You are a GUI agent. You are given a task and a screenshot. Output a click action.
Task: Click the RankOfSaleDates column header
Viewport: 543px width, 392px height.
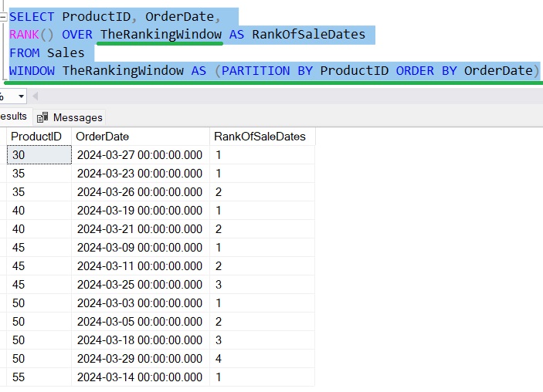(x=262, y=137)
